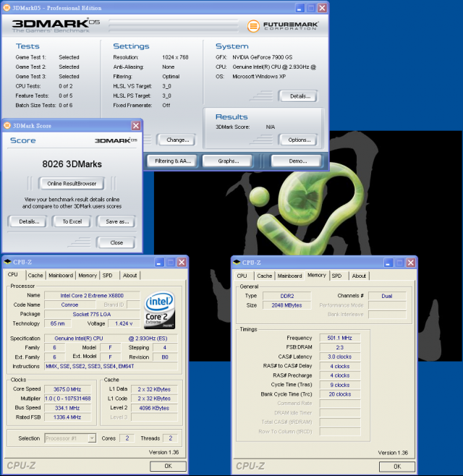This screenshot has width=463, height=476.
Task: Minimize the right CPU-Z window
Action: point(388,263)
